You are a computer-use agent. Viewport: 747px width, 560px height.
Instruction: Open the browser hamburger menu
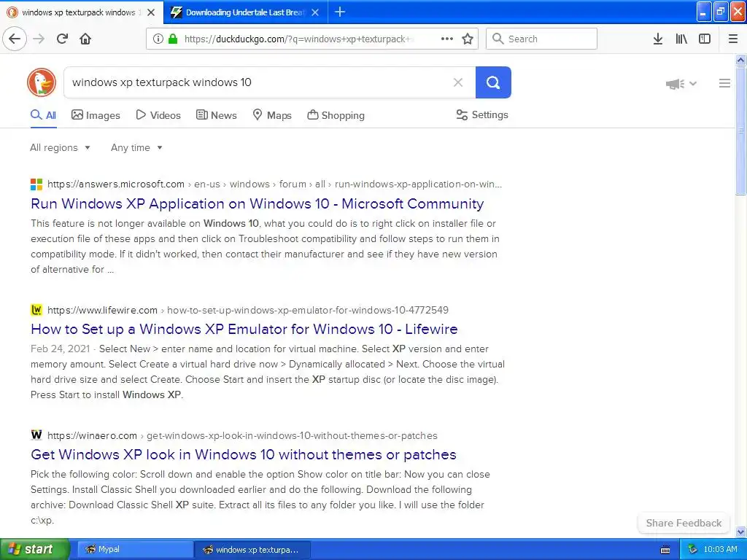click(733, 39)
